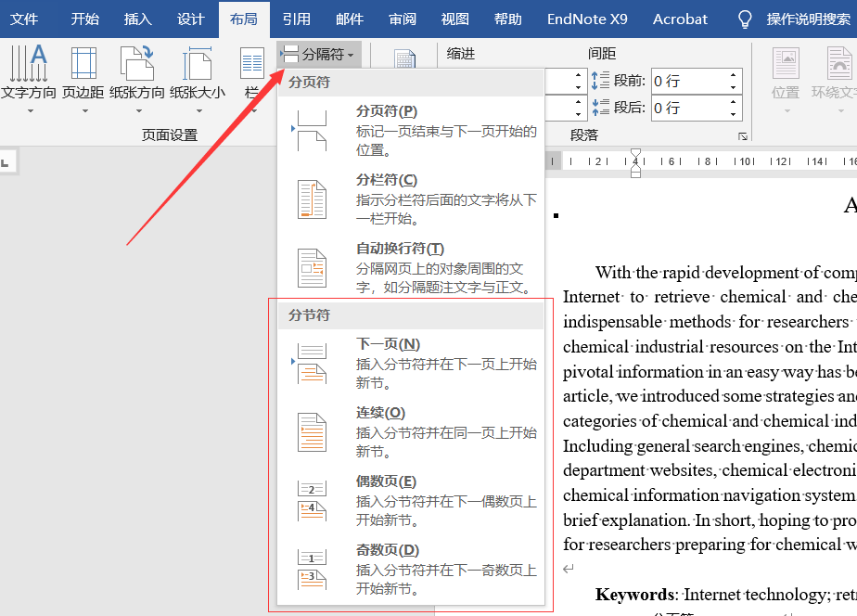Toggle the 分隔符 breaks dropdown button
Screen dimensions: 857x616
coord(319,54)
